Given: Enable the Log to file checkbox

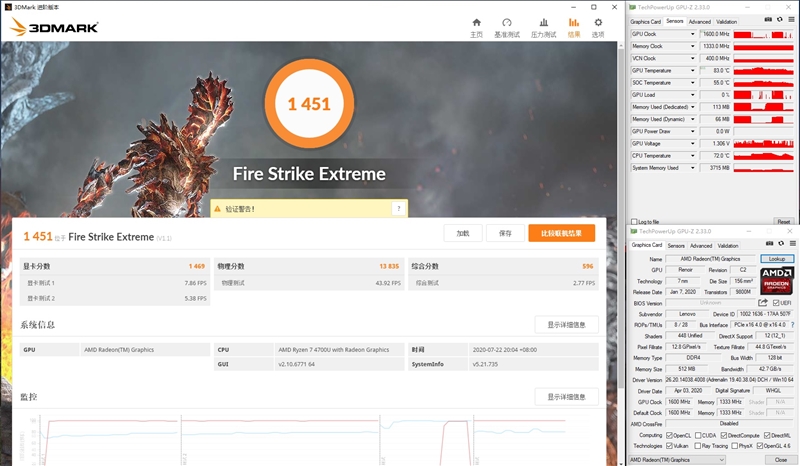Looking at the screenshot, I should click(x=632, y=222).
